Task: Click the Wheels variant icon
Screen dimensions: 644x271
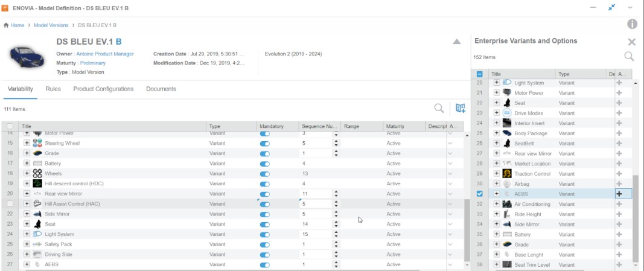Action: point(37,173)
